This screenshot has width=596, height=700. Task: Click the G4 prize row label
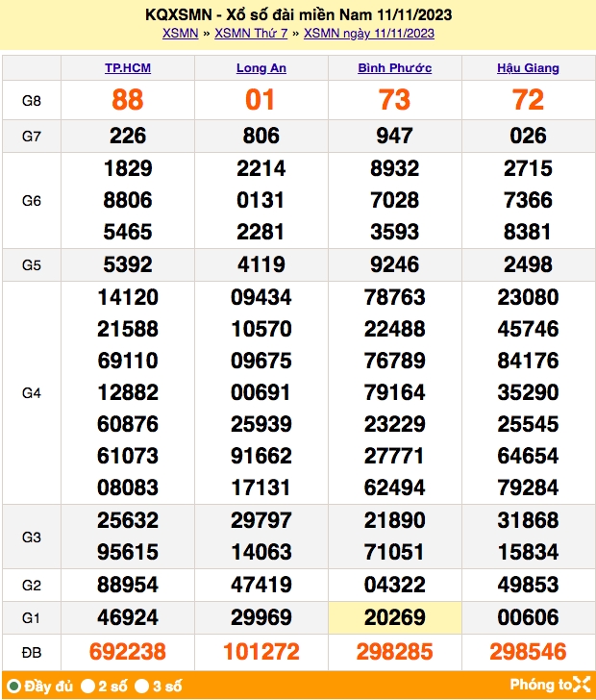tap(32, 393)
